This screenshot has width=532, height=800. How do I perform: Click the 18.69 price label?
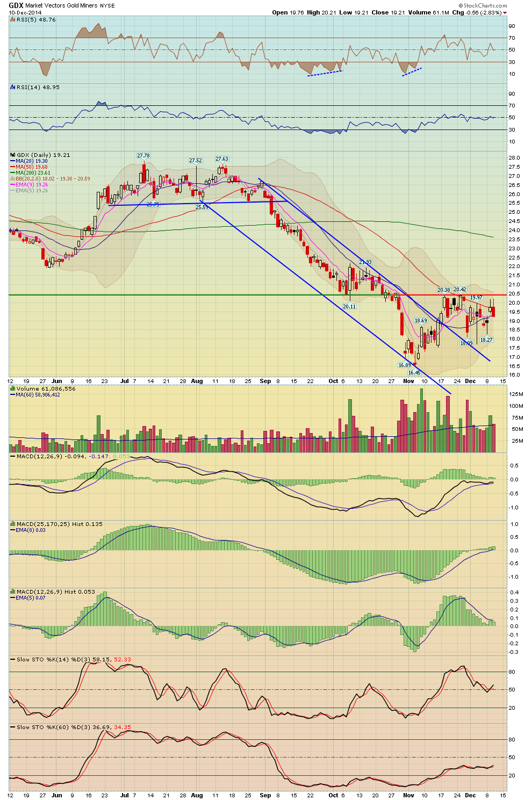[x=421, y=320]
